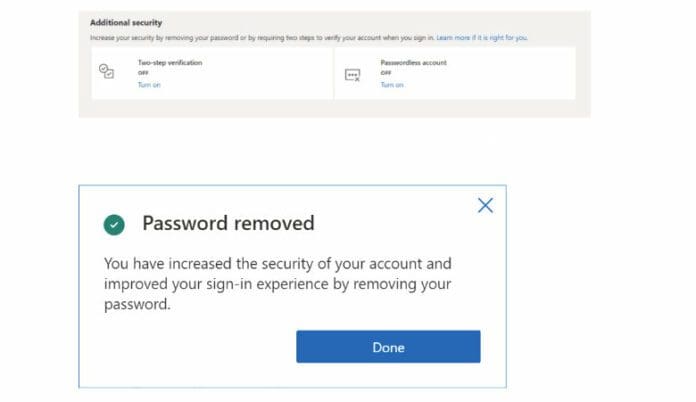
Task: Click the Password removed heading
Action: pyautogui.click(x=228, y=223)
